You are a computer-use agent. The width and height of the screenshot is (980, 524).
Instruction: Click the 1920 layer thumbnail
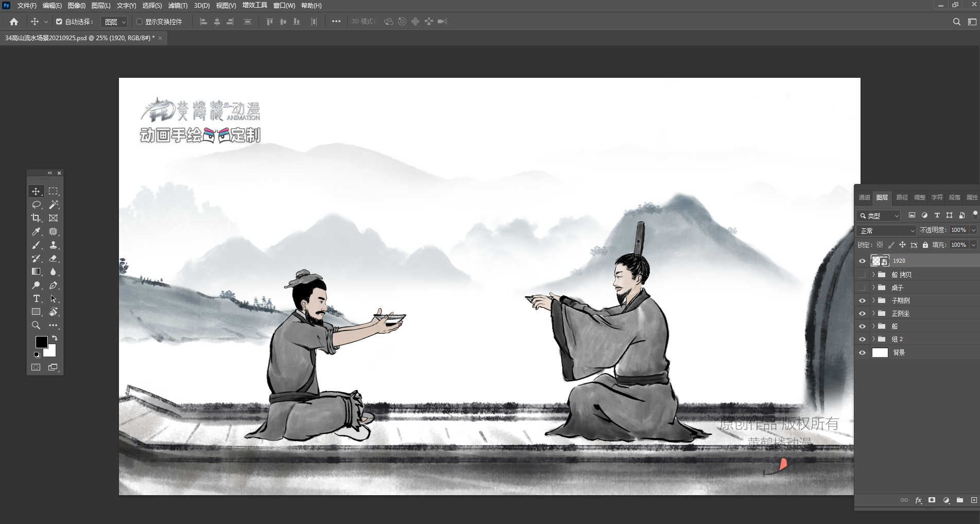click(880, 261)
